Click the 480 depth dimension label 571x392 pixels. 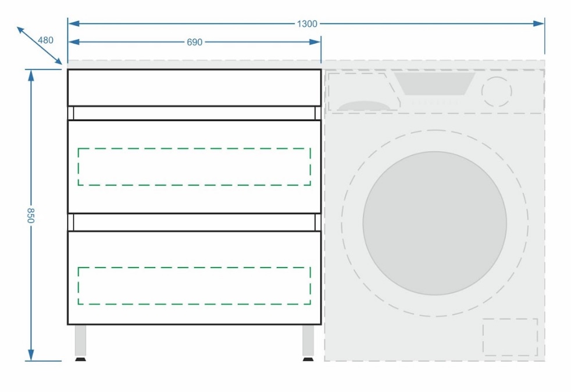point(45,40)
